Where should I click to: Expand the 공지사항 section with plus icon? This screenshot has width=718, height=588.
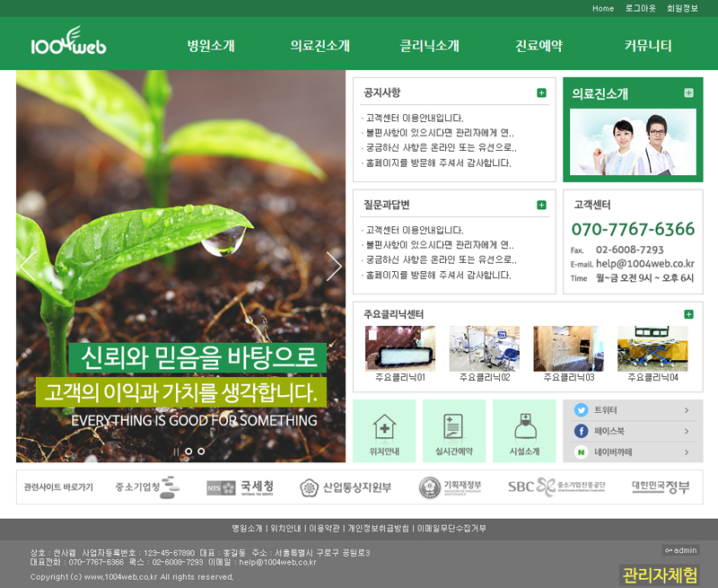pos(541,92)
